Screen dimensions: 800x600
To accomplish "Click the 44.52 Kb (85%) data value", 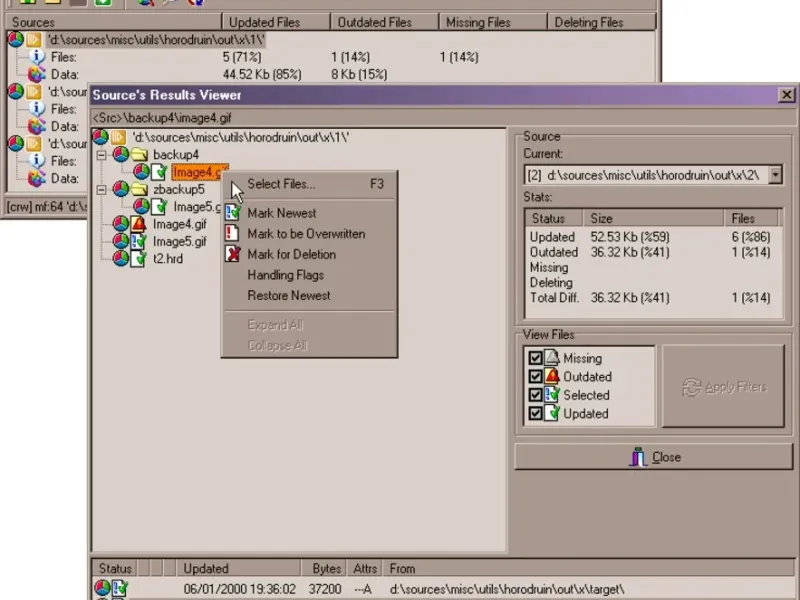I will [262, 74].
